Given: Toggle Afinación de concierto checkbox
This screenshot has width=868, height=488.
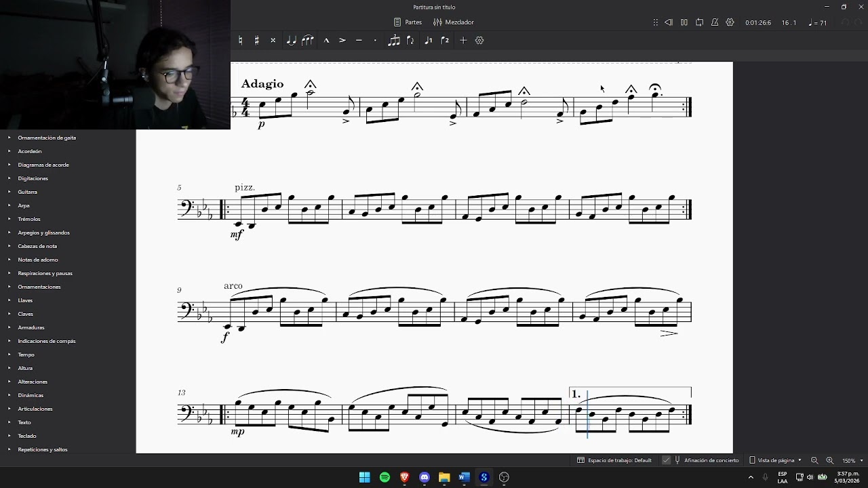Looking at the screenshot, I should pos(666,460).
